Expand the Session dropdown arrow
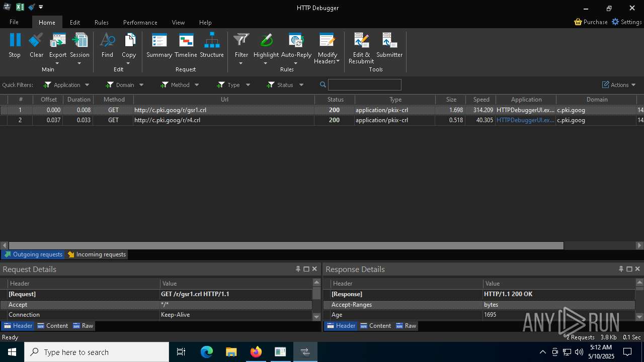The width and height of the screenshot is (644, 362). click(x=79, y=63)
